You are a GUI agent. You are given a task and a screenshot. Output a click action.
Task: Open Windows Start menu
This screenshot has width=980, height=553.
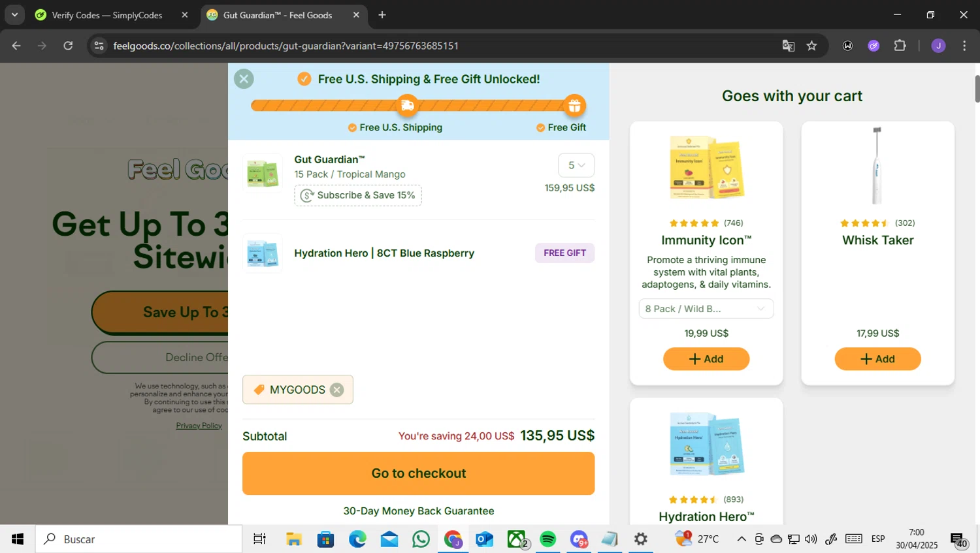click(x=18, y=539)
